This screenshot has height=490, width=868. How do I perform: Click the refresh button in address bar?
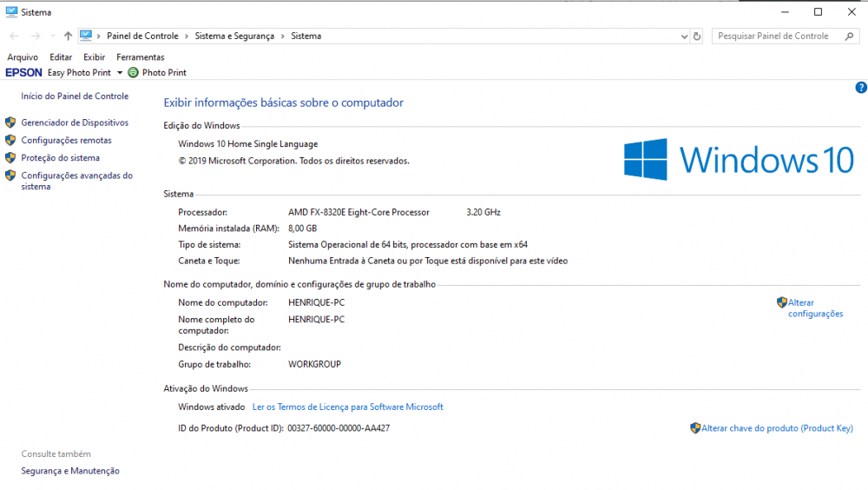[x=696, y=36]
